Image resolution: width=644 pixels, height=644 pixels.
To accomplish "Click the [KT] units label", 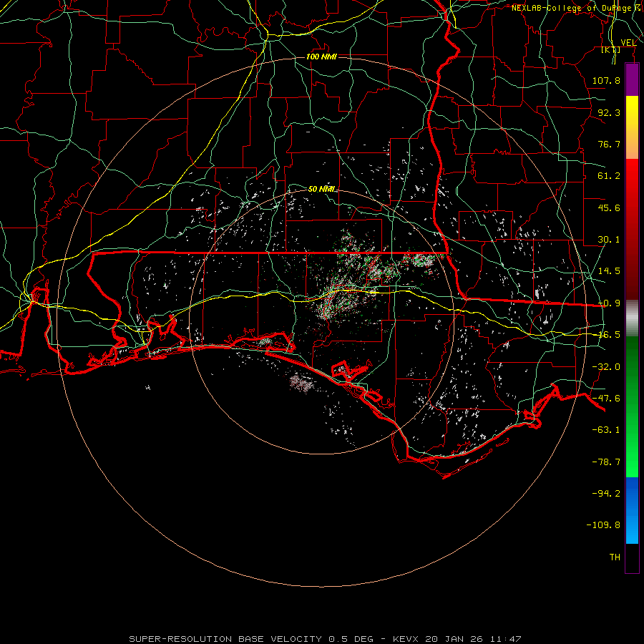I will click(x=611, y=49).
